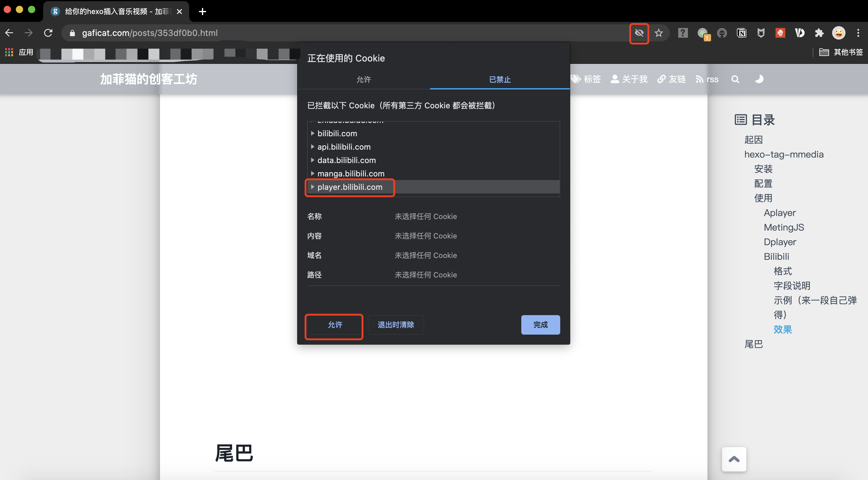Screen dimensions: 868x480
Task: Bookmark this page with the star icon
Action: pyautogui.click(x=658, y=33)
